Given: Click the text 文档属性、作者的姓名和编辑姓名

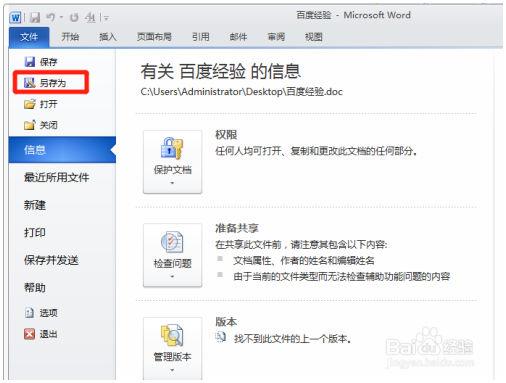Looking at the screenshot, I should pyautogui.click(x=304, y=261).
